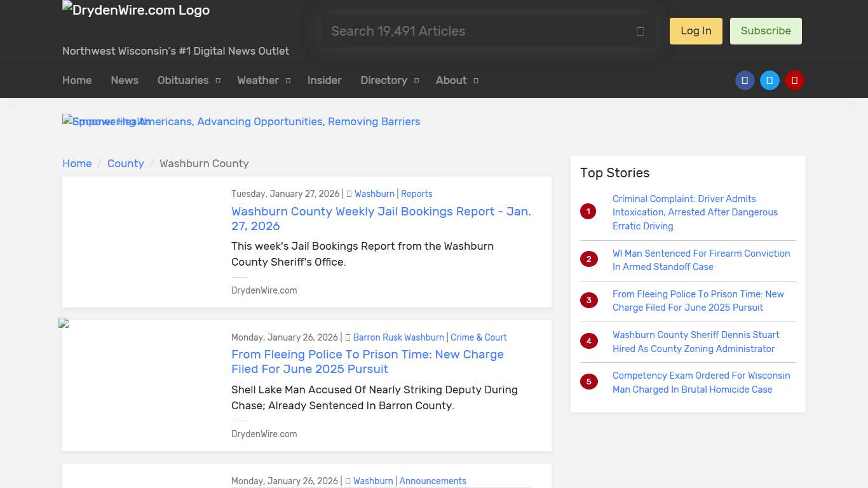The width and height of the screenshot is (868, 488).
Task: Select the number 4 badge in Top Stories
Action: [588, 341]
